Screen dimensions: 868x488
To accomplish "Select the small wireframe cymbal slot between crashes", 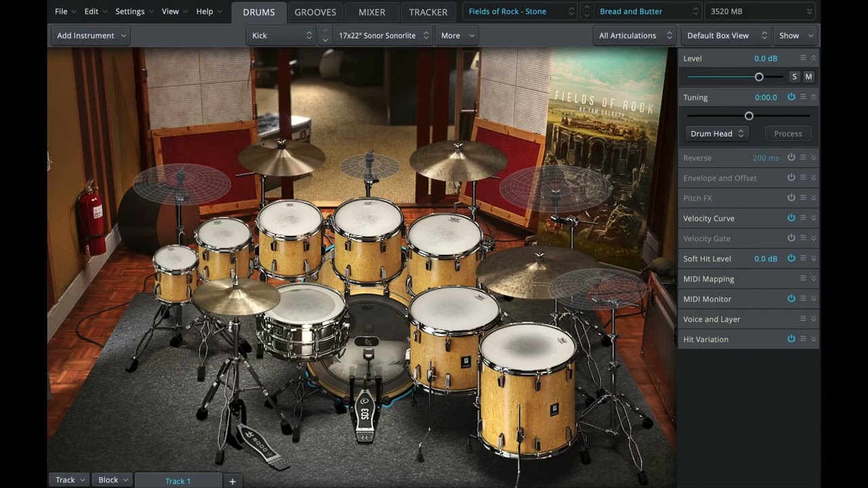I will (x=370, y=166).
